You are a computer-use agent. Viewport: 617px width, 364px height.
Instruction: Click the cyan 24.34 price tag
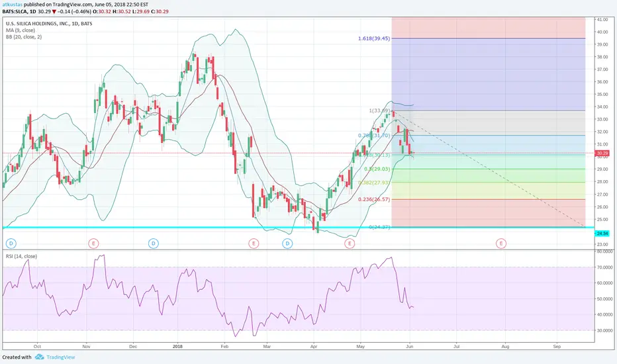pos(602,234)
